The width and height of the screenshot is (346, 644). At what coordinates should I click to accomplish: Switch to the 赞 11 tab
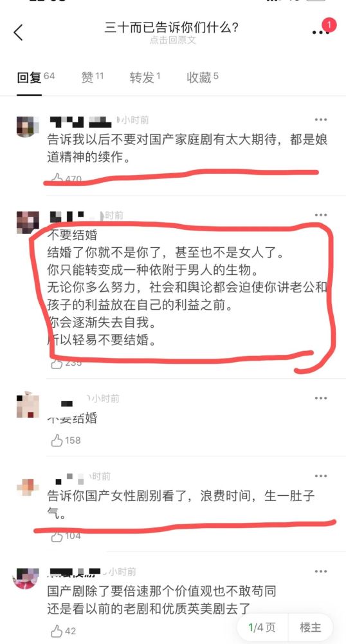point(93,77)
